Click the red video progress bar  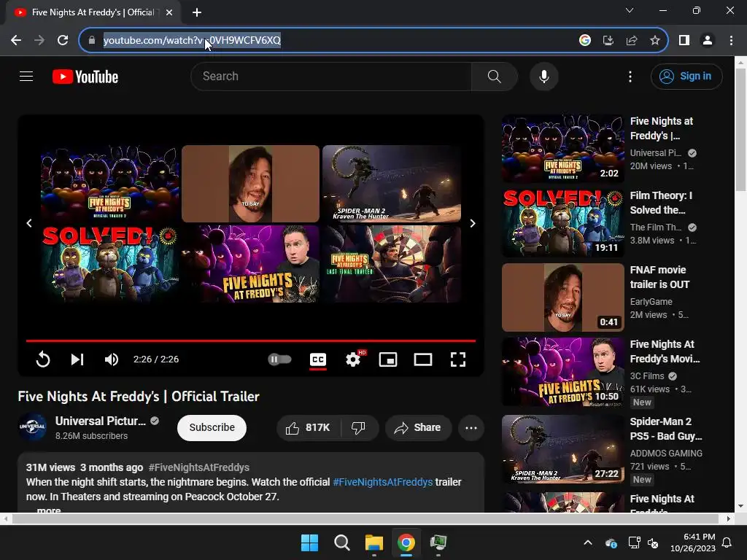point(251,341)
